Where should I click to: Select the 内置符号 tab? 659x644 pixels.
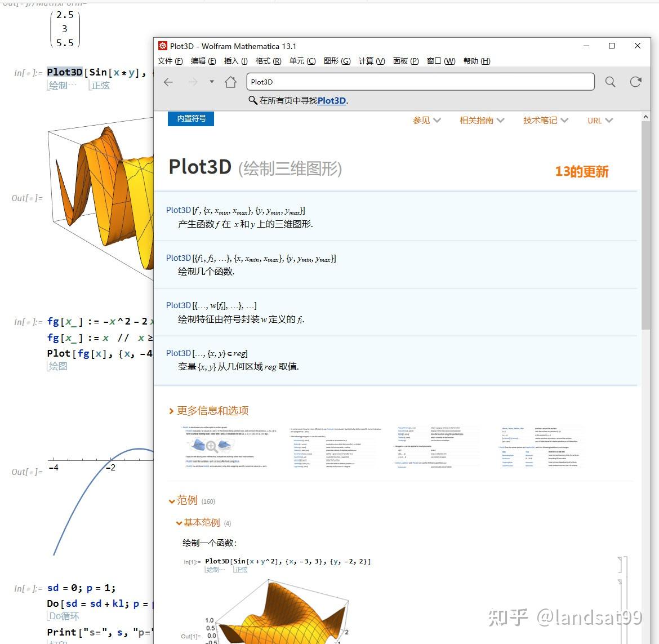[x=190, y=119]
